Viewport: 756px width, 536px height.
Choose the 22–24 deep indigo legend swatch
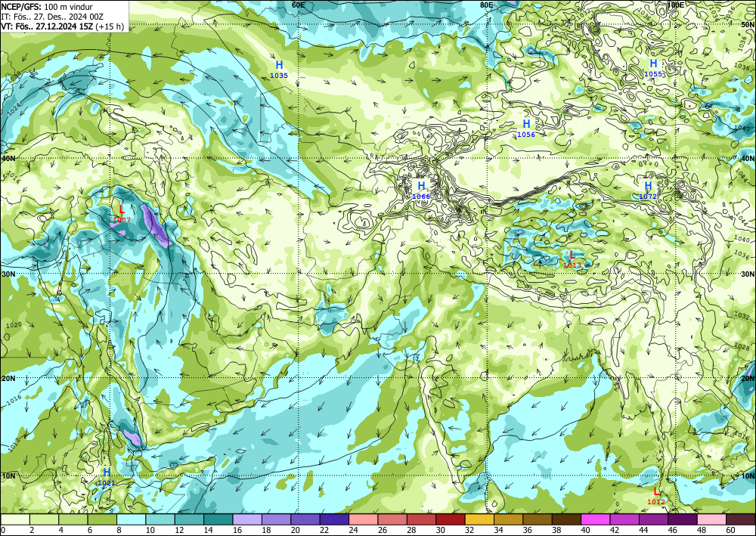click(334, 519)
